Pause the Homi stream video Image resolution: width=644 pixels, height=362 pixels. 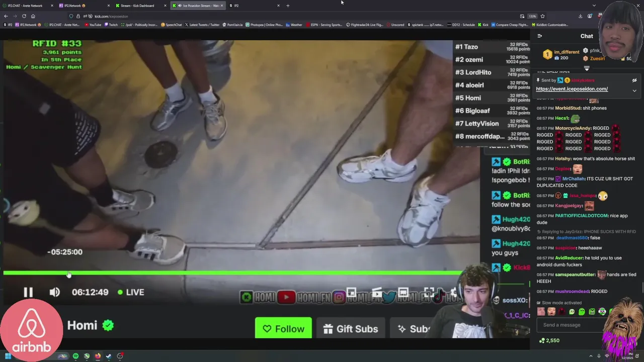click(x=28, y=292)
